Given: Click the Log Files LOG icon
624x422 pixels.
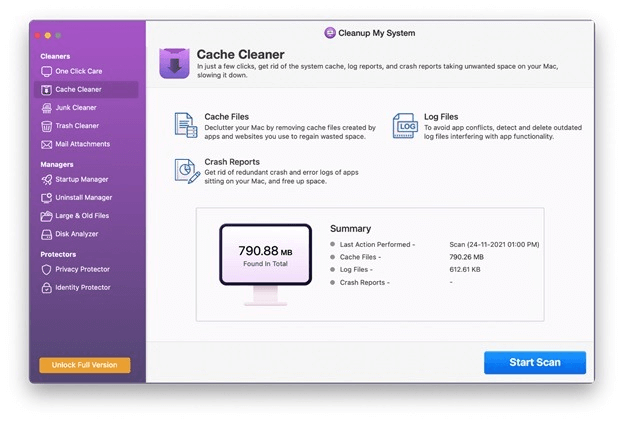Looking at the screenshot, I should pyautogui.click(x=405, y=125).
